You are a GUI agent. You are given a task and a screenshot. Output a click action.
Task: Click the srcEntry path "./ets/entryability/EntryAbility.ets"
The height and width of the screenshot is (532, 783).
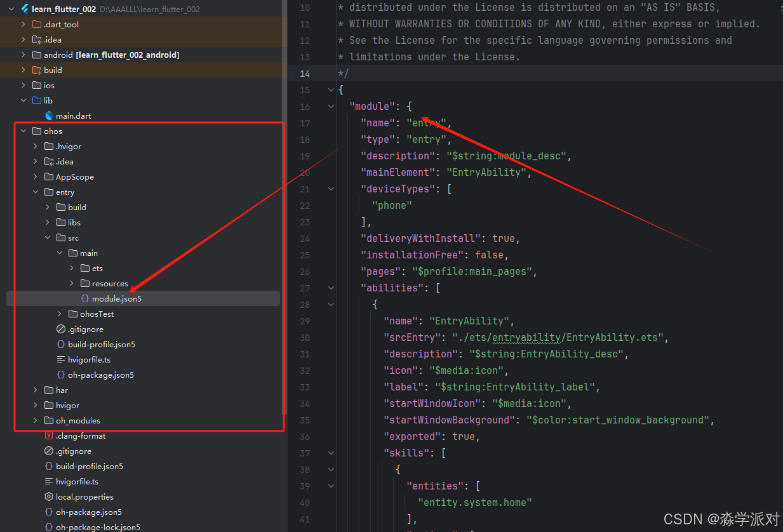coord(558,338)
